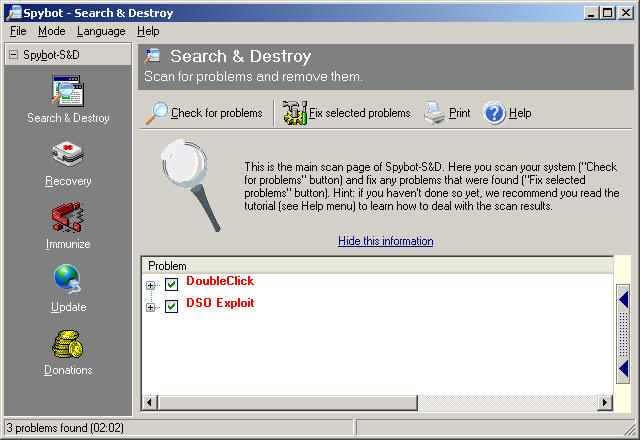This screenshot has width=640, height=440.
Task: Collapse the Spybot-S&D sidebar header
Action: click(13, 54)
